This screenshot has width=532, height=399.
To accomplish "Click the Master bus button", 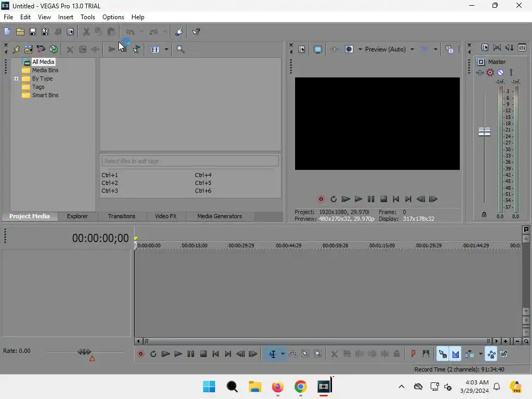I will click(x=481, y=62).
